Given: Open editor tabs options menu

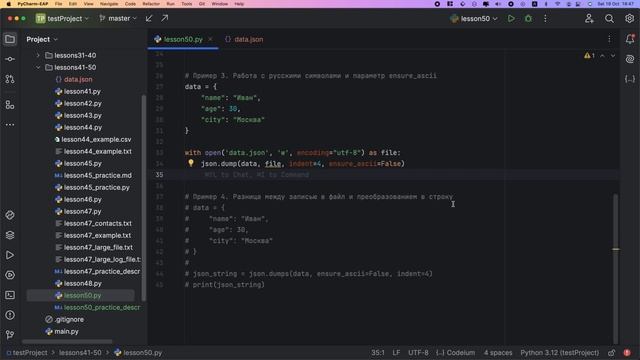Looking at the screenshot, I should click(x=609, y=39).
